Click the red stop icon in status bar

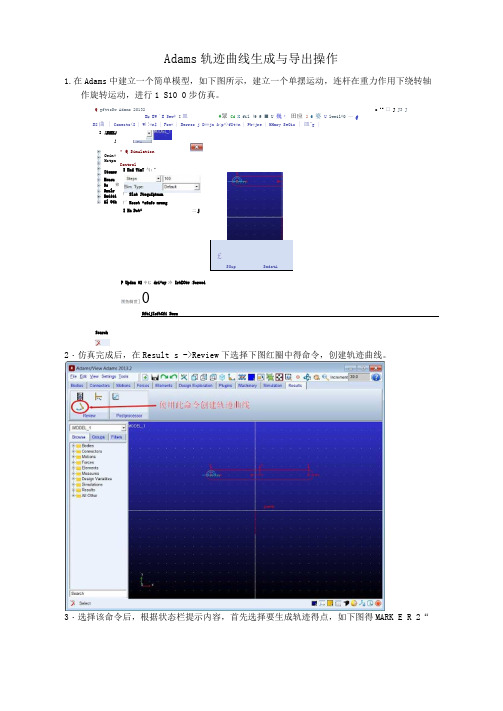[x=378, y=603]
